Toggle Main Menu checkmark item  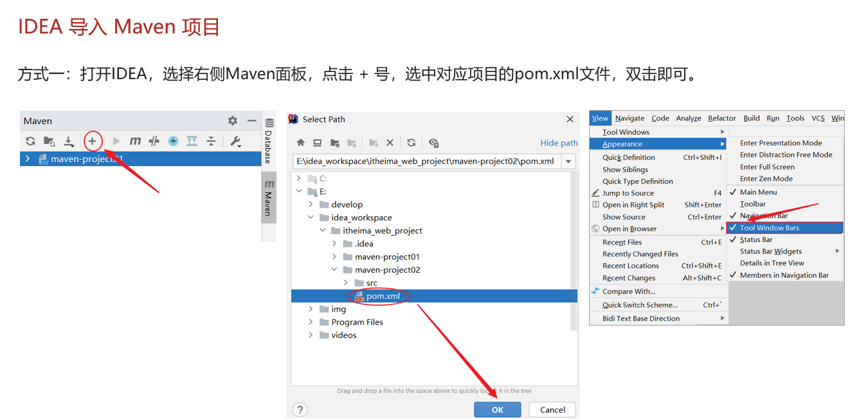(x=785, y=192)
